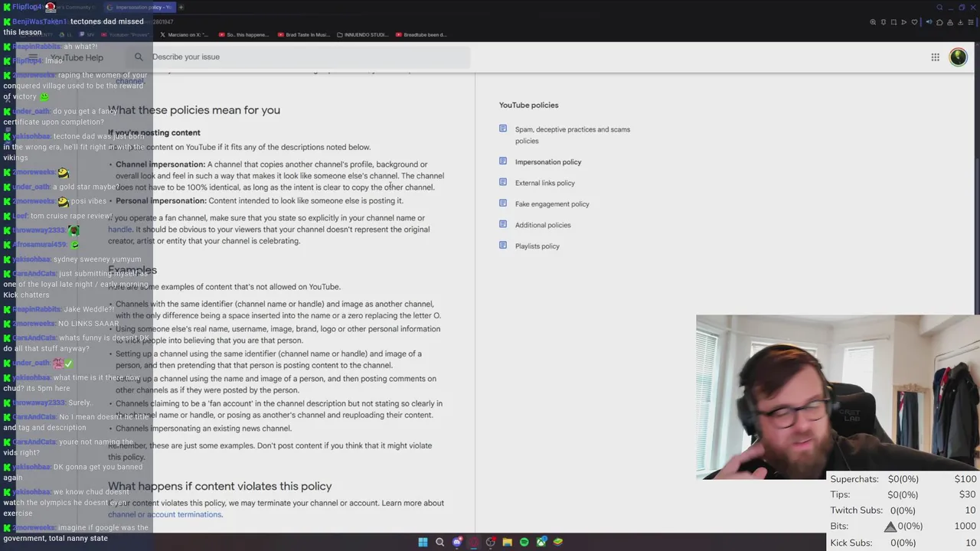Open 'Breadtube been d...' bookmark

click(x=421, y=34)
